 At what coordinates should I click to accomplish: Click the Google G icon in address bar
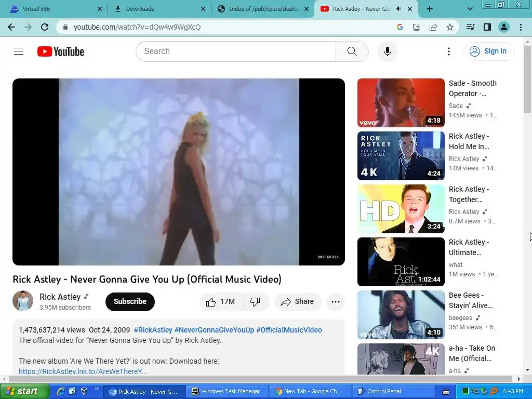[x=400, y=27]
